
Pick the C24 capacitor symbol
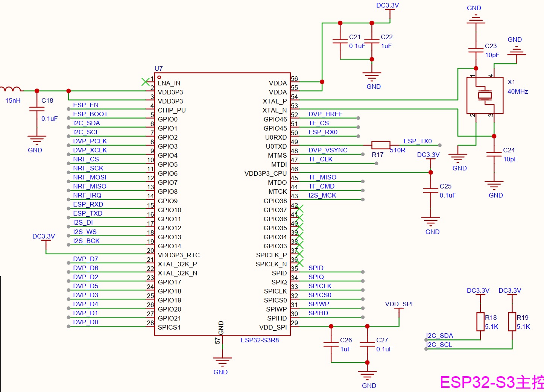click(x=494, y=154)
